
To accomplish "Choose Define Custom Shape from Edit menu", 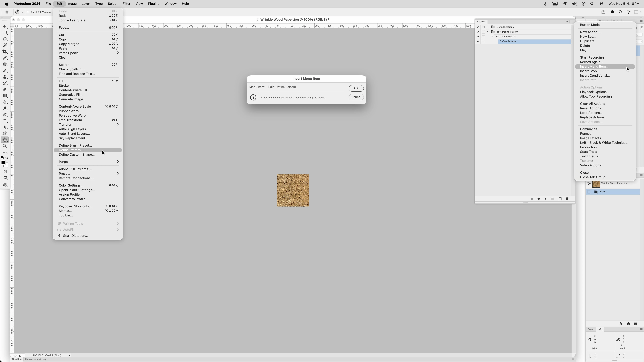I will pyautogui.click(x=76, y=154).
